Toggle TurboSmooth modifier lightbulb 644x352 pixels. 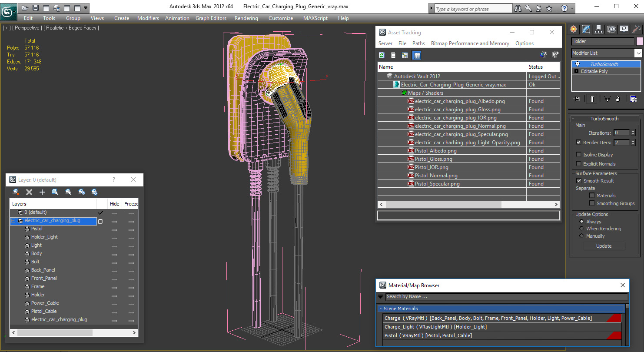pos(577,64)
